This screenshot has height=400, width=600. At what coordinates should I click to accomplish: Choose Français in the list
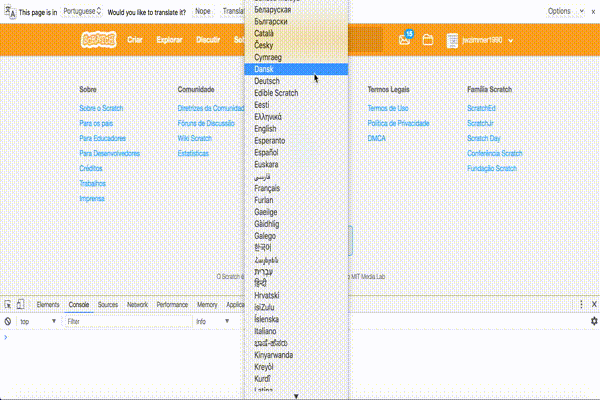pos(296,188)
